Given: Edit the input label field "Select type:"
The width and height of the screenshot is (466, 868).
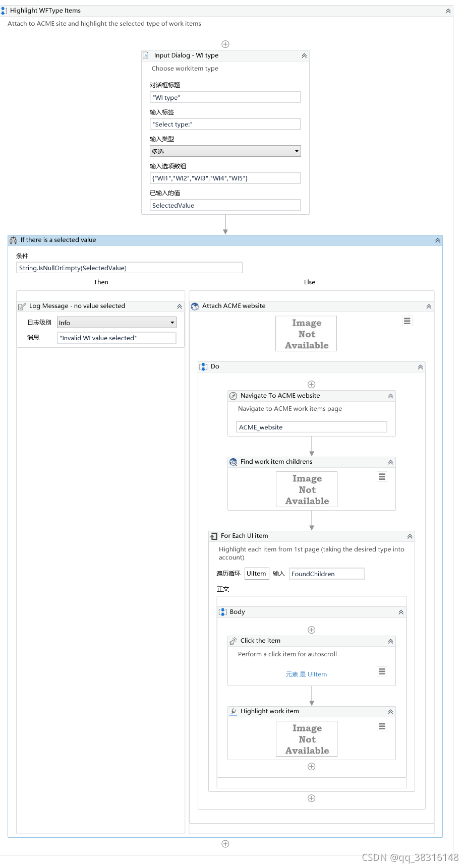Looking at the screenshot, I should [225, 124].
